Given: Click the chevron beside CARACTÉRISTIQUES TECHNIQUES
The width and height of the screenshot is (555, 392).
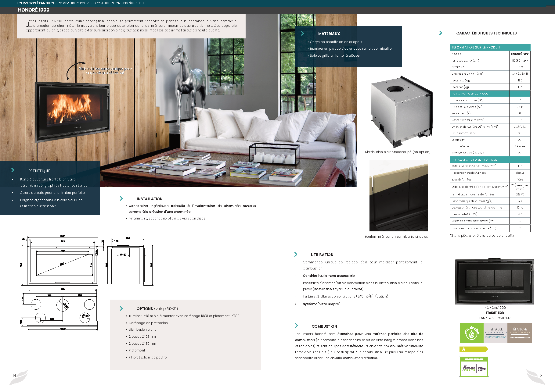Looking at the screenshot, I should [x=441, y=33].
